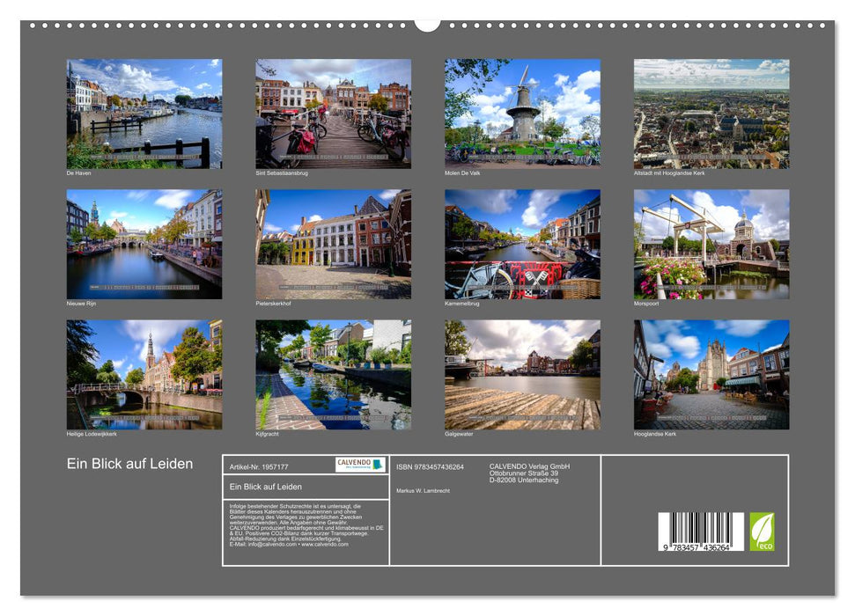Select the Ein Blick auf Leiden title
855x616 pixels.
(x=129, y=461)
